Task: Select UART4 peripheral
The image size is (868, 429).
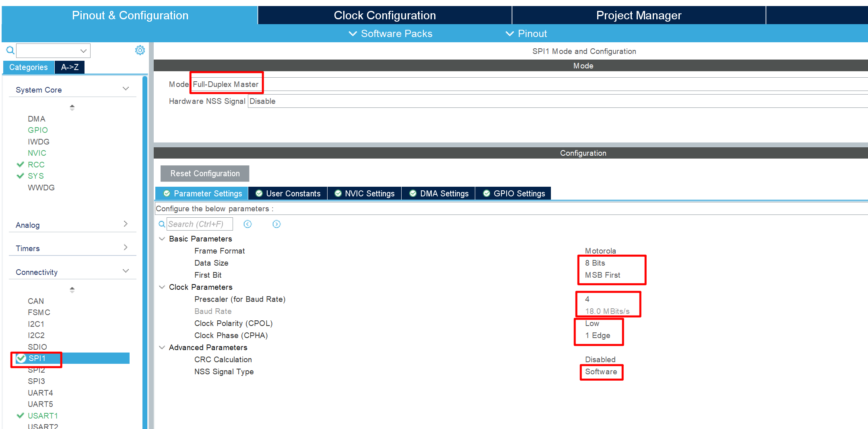Action: click(x=40, y=393)
